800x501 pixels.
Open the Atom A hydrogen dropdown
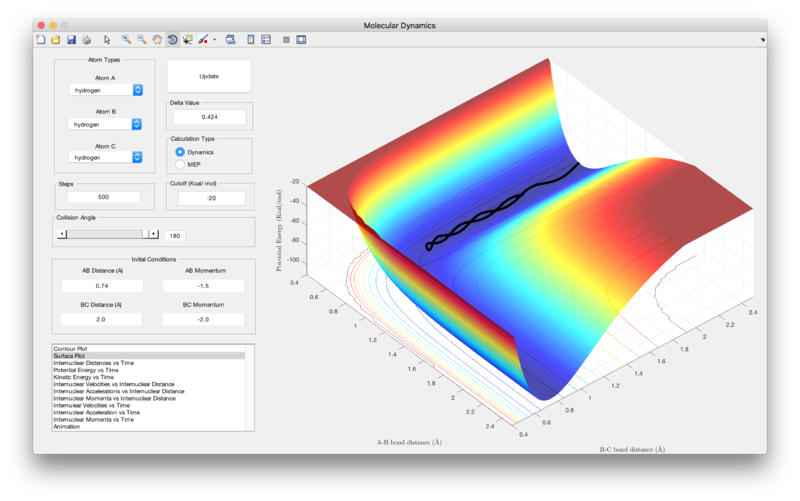click(106, 90)
